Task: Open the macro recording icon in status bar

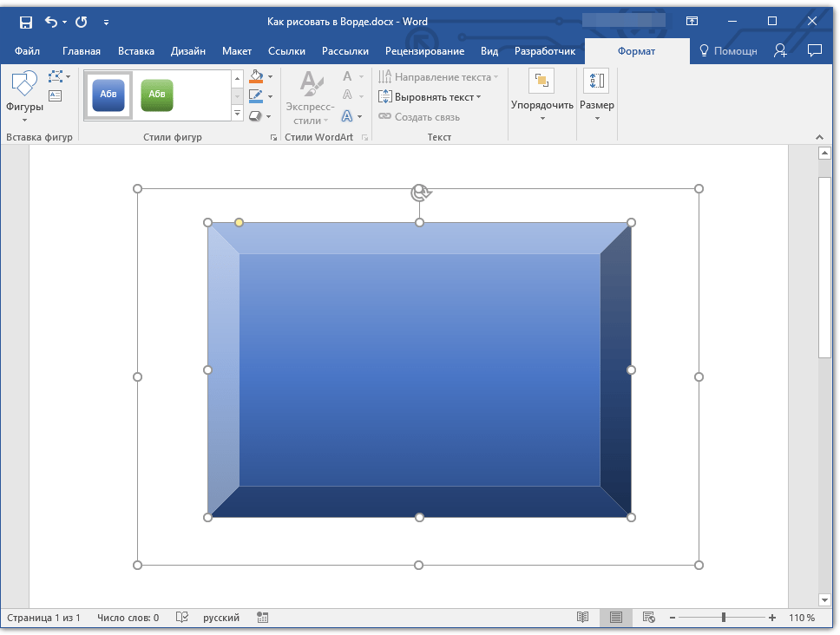Action: tap(262, 618)
